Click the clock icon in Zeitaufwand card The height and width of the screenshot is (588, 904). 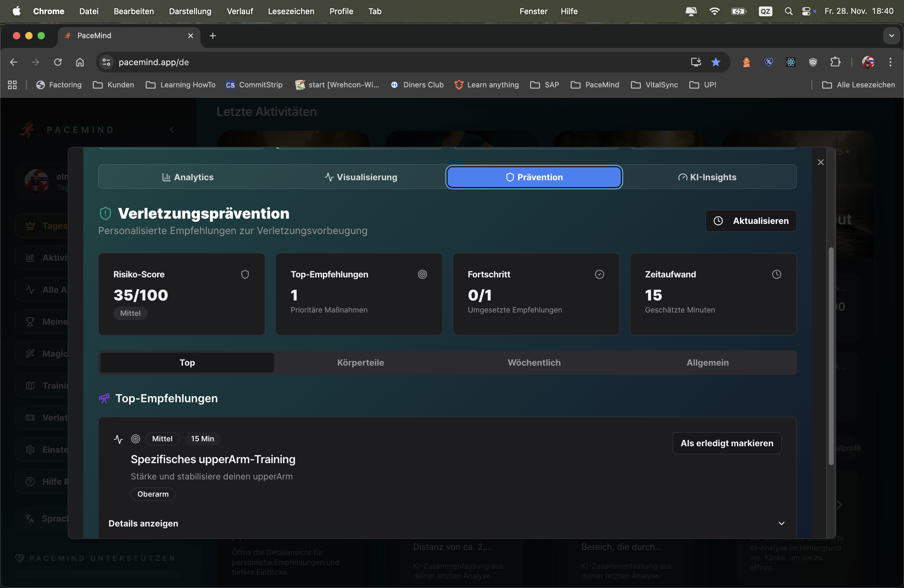[x=776, y=274]
